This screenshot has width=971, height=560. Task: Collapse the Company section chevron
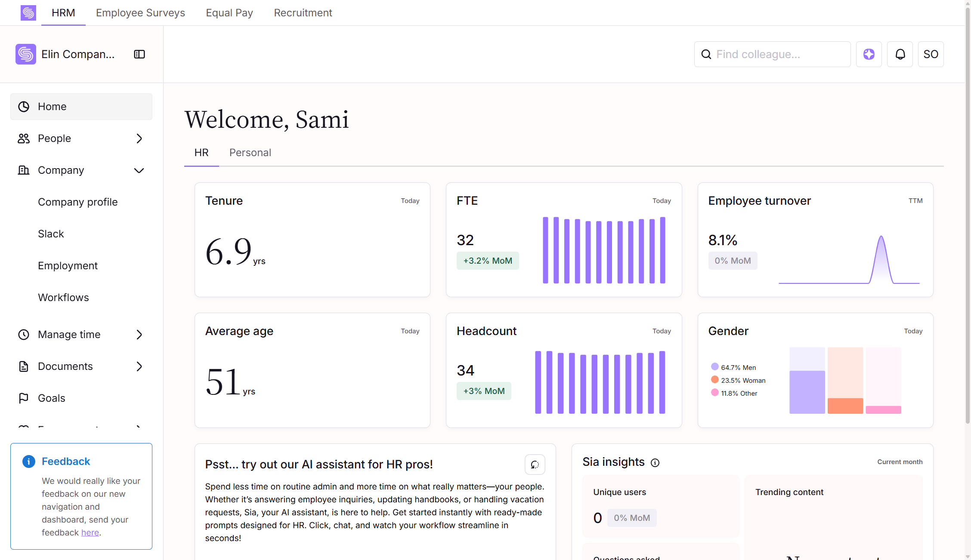point(139,170)
